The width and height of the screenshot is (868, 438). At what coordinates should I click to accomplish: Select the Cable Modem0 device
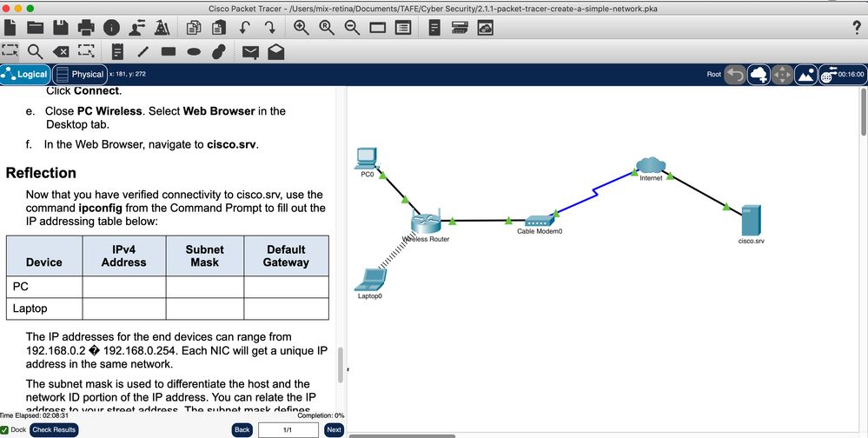click(x=539, y=221)
